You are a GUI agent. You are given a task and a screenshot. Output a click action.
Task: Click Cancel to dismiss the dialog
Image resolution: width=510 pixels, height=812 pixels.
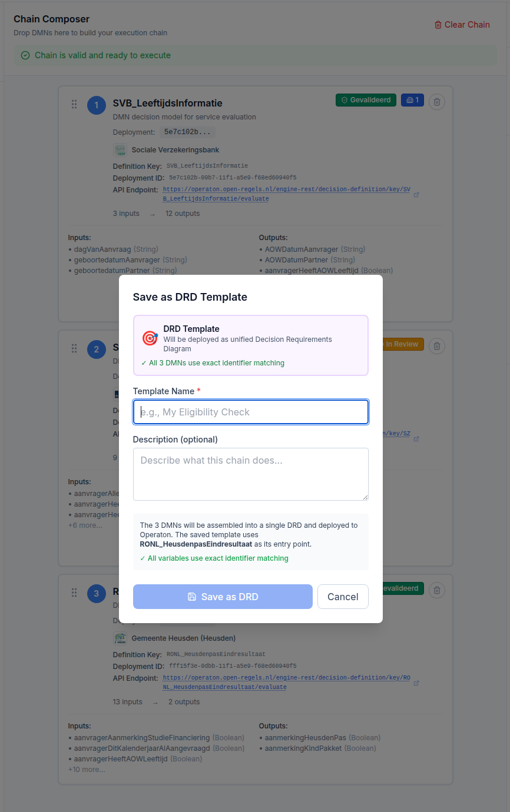click(343, 597)
